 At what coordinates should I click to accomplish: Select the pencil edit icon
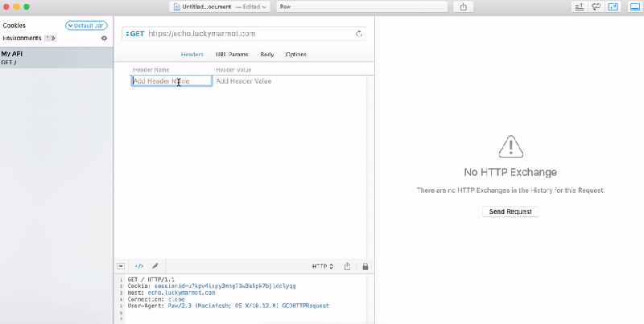point(155,266)
